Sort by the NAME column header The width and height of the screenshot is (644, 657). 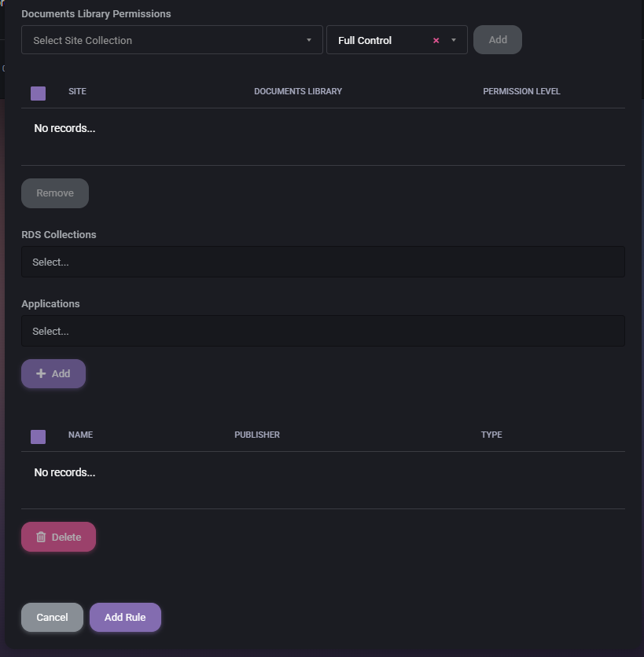80,435
